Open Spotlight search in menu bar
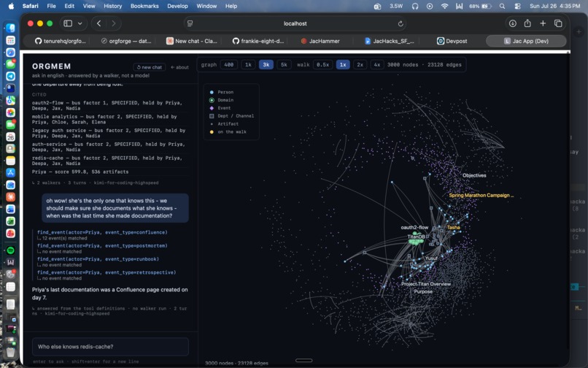The height and width of the screenshot is (368, 588). pyautogui.click(x=502, y=6)
